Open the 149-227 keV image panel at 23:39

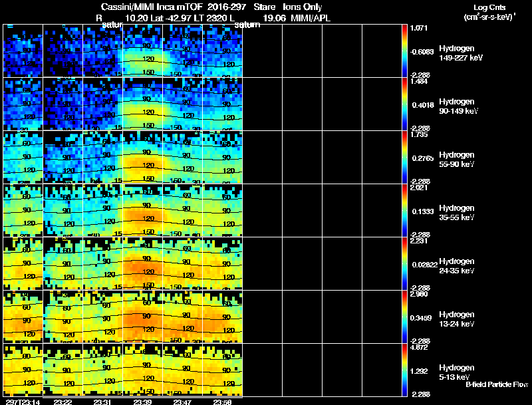143,51
